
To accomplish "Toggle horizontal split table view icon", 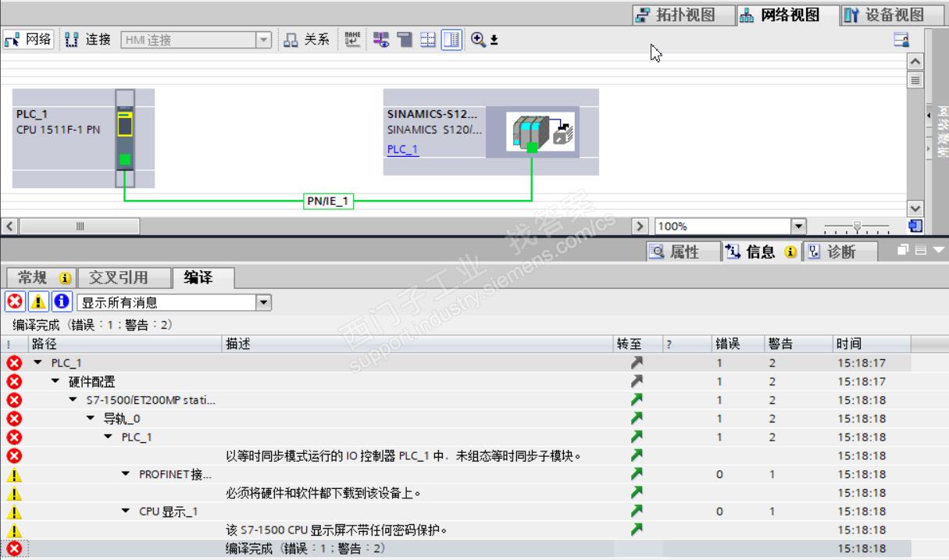I will coord(428,39).
